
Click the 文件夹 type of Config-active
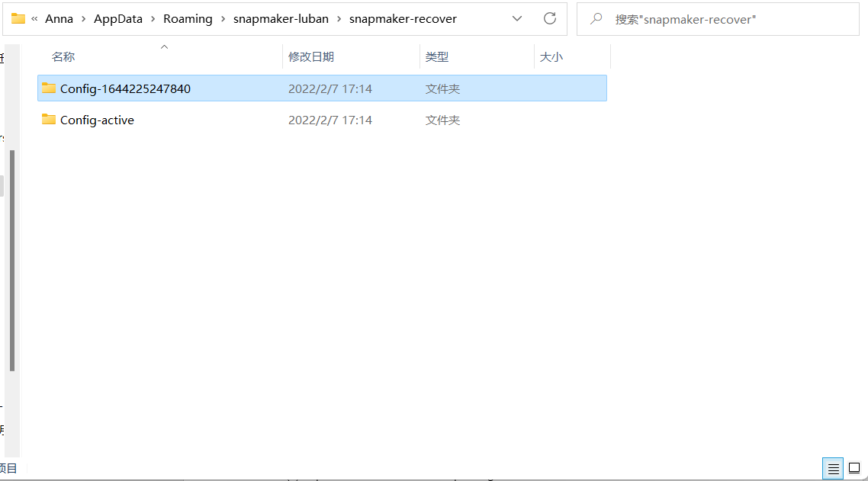tap(442, 120)
